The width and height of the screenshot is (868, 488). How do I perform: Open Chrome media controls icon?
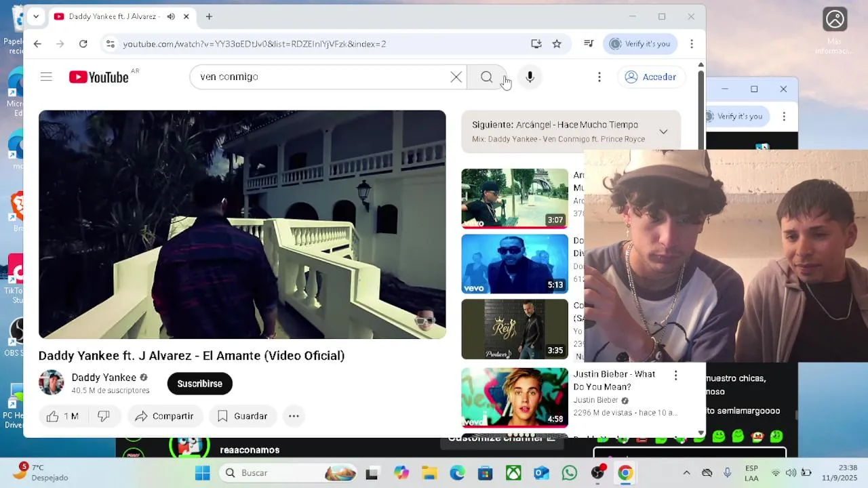pos(589,44)
